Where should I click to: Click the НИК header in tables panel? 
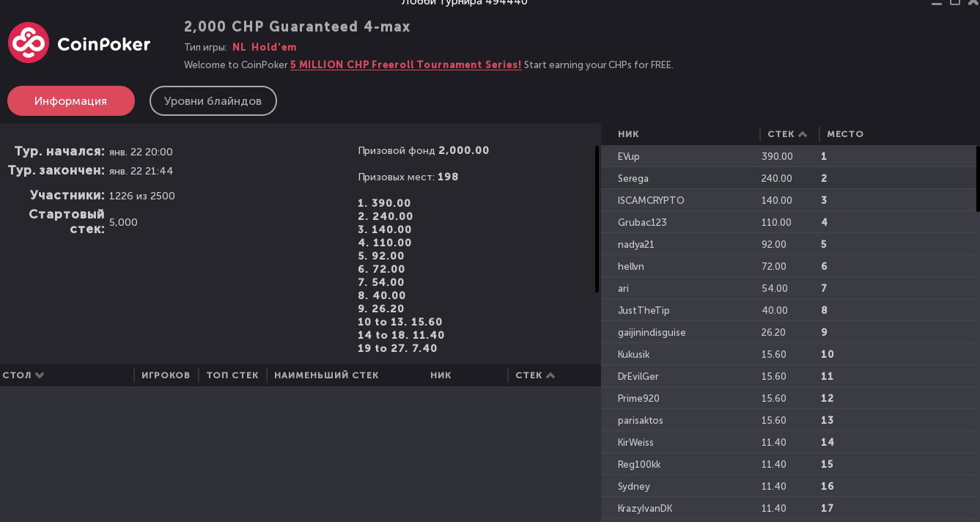[441, 375]
